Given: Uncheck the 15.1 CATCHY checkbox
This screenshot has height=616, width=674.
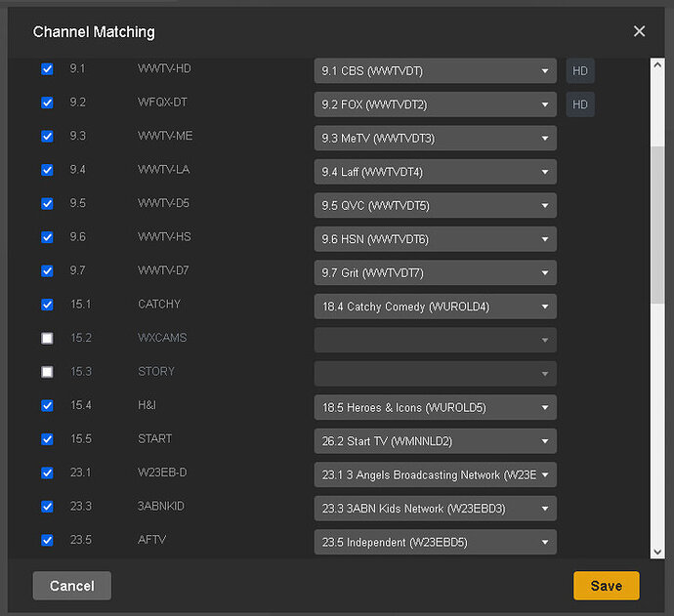Looking at the screenshot, I should pos(47,305).
